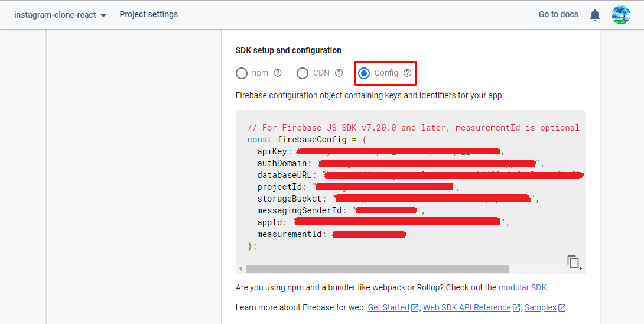Open the modular SDK link
This screenshot has height=324, width=644.
[522, 287]
